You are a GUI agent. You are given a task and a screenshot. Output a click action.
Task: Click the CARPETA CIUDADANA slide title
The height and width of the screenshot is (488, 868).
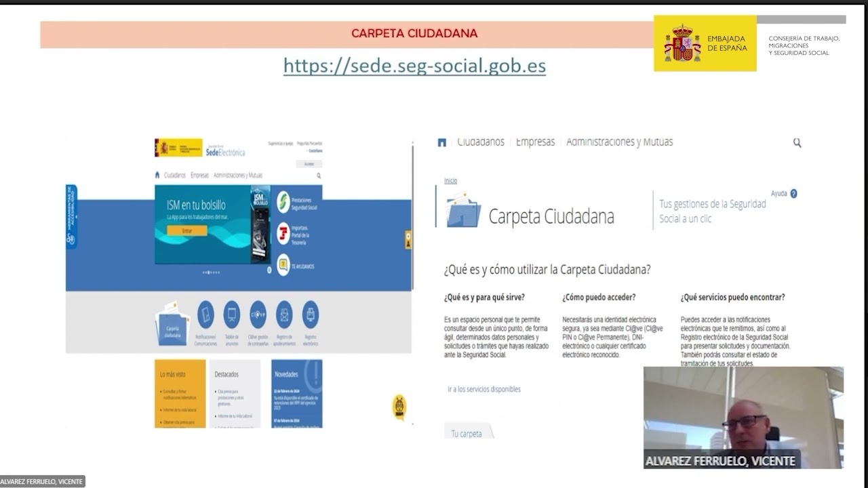click(x=414, y=33)
